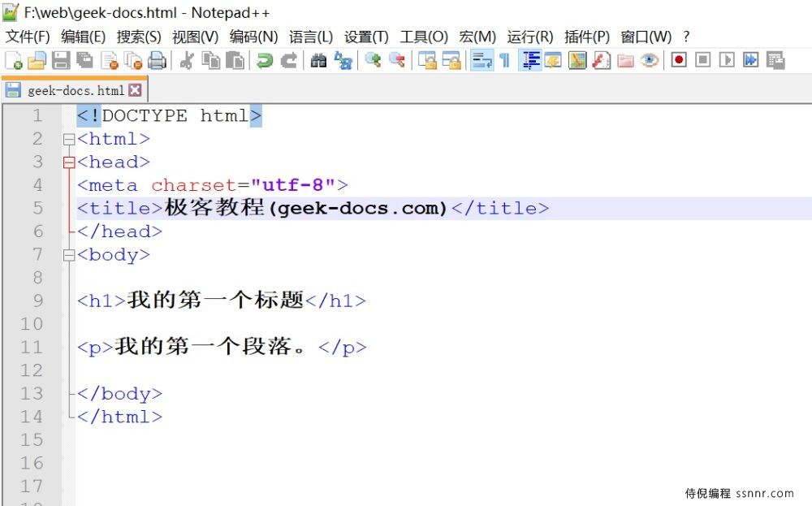The width and height of the screenshot is (812, 506).
Task: Toggle word wrap toolbar button
Action: [x=482, y=61]
